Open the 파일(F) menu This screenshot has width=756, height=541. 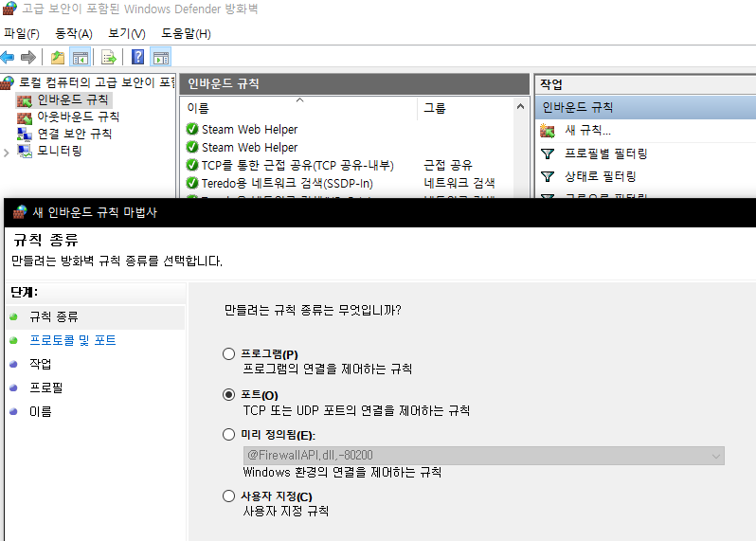pos(22,33)
